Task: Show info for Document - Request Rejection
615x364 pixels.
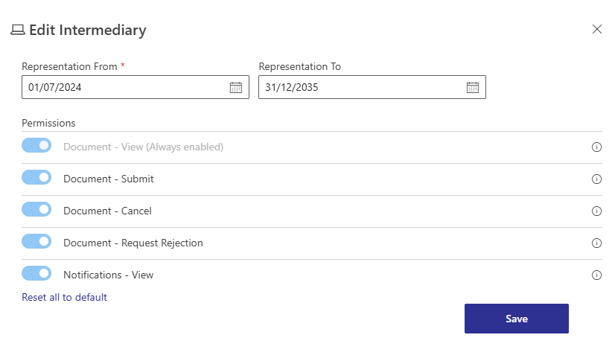Action: [x=596, y=243]
